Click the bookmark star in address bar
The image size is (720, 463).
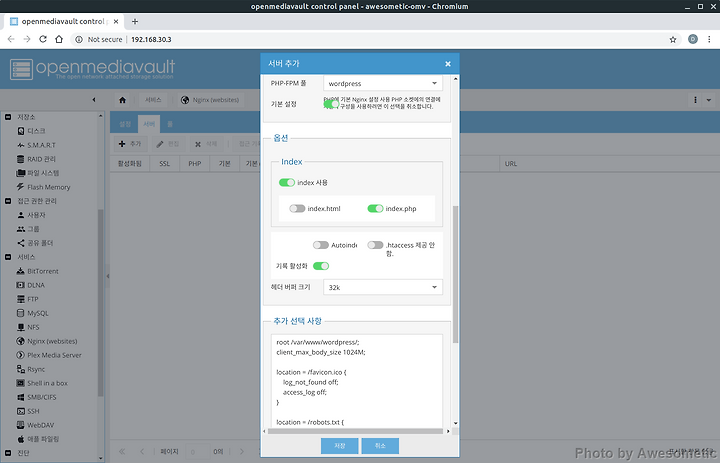tap(673, 40)
